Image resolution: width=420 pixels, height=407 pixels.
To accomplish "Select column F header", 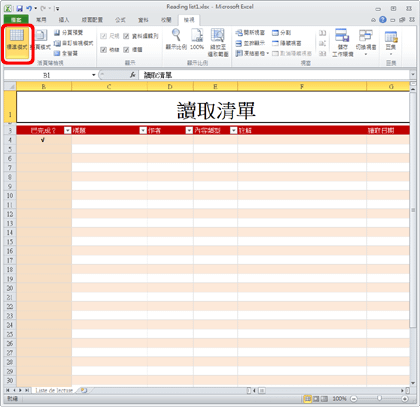I will coord(302,86).
